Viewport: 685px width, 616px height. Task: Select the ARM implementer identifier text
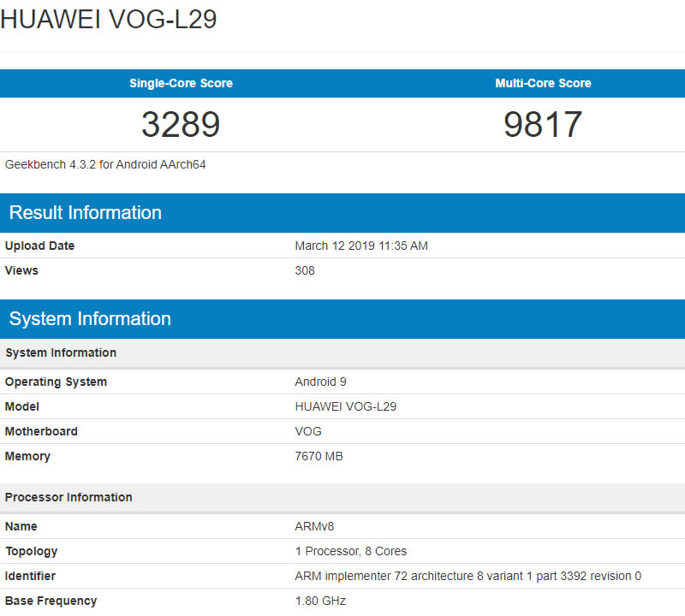(x=468, y=576)
